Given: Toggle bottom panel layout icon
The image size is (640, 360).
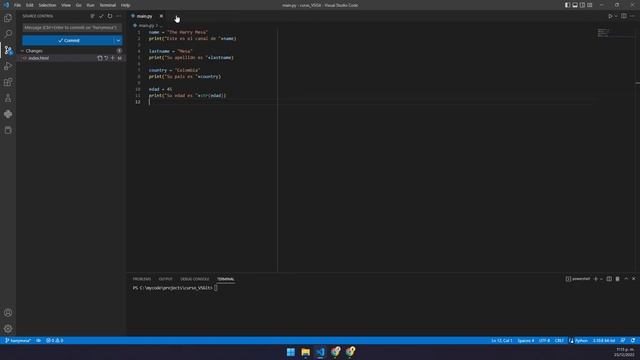Looking at the screenshot, I should [x=575, y=5].
